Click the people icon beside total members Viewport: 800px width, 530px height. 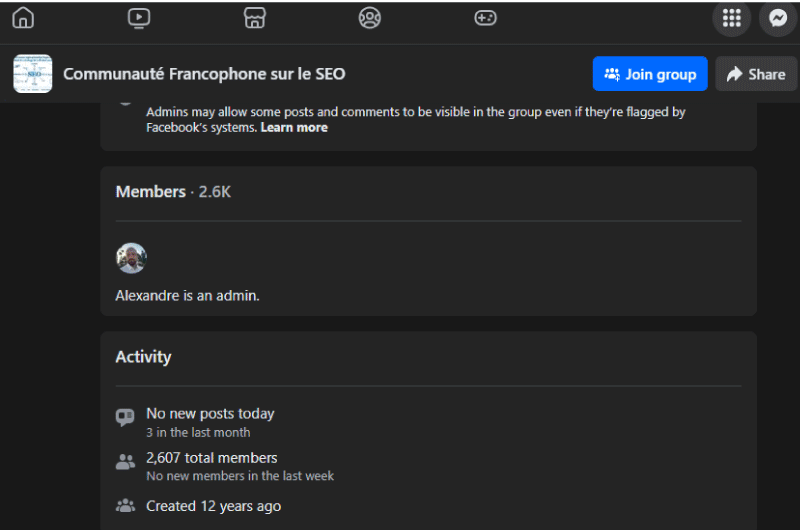pos(125,462)
